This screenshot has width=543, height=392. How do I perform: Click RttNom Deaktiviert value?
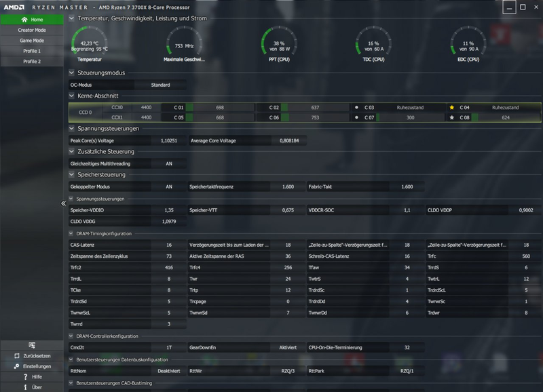[x=168, y=371]
